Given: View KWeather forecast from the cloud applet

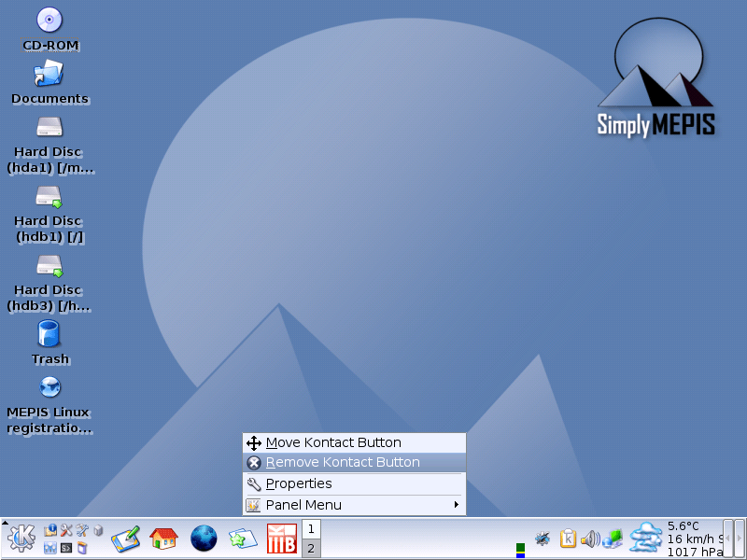Looking at the screenshot, I should click(645, 539).
